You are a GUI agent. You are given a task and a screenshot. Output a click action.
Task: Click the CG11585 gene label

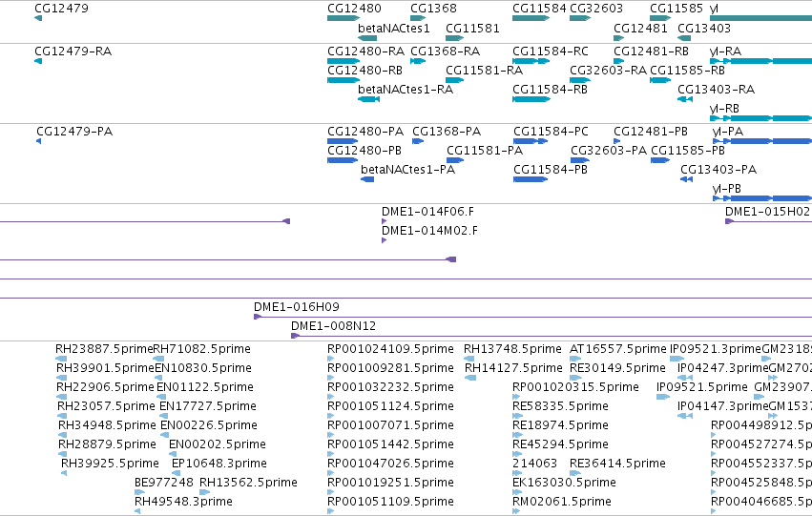click(677, 9)
